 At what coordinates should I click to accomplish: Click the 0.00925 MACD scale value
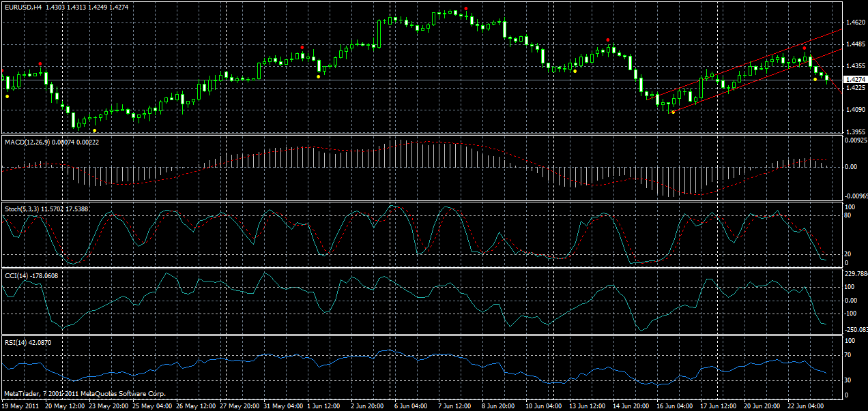[x=856, y=140]
